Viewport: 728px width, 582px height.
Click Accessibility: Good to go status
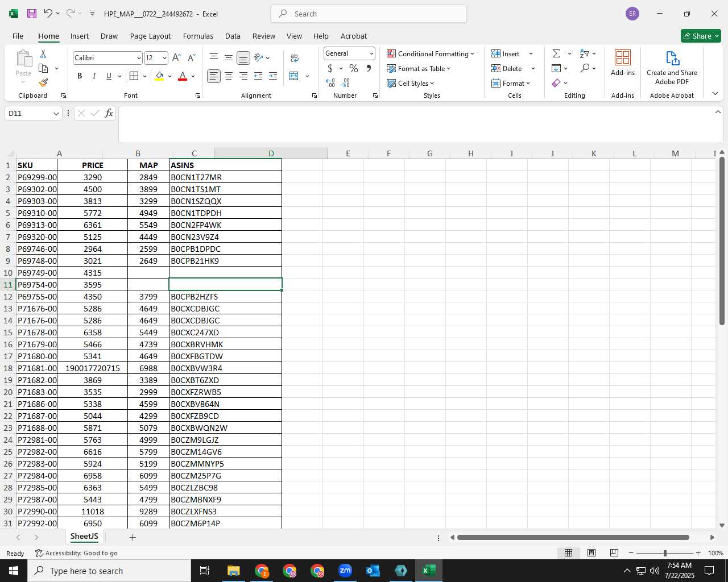click(x=76, y=553)
